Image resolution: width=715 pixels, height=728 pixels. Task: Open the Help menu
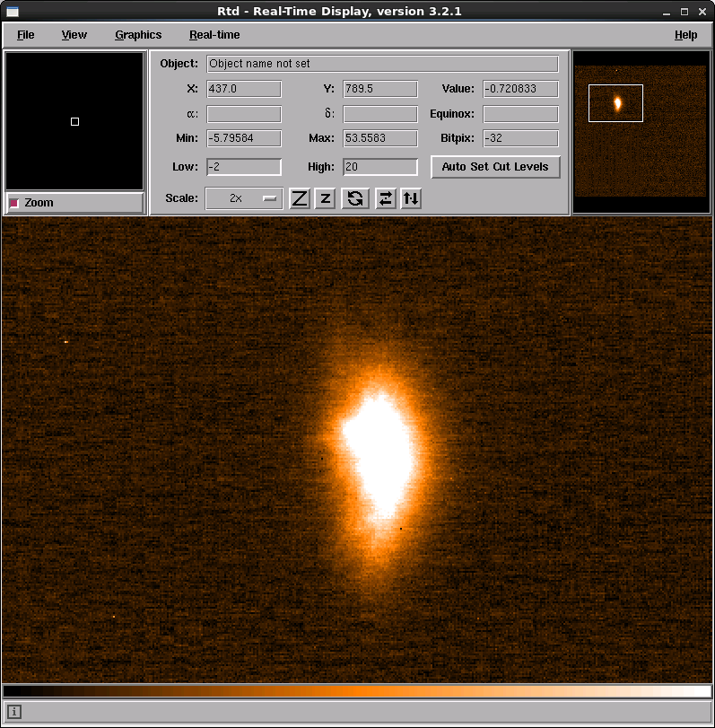[x=685, y=35]
